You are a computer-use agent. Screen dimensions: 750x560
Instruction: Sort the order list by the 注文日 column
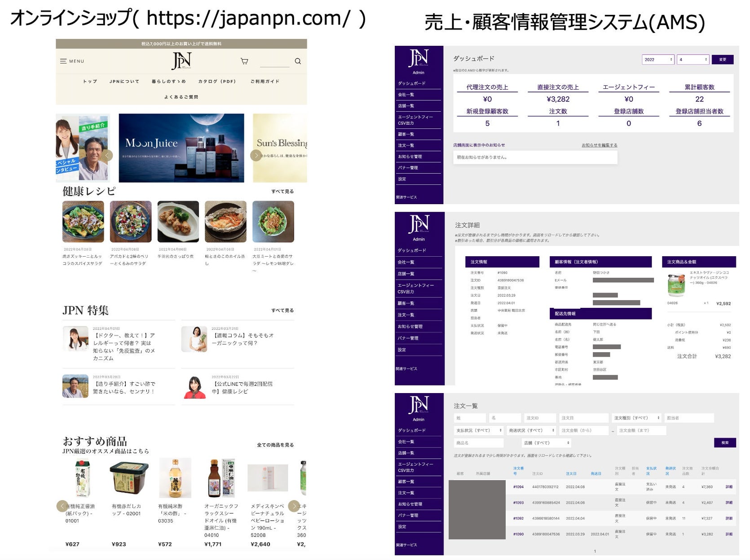[x=571, y=473]
